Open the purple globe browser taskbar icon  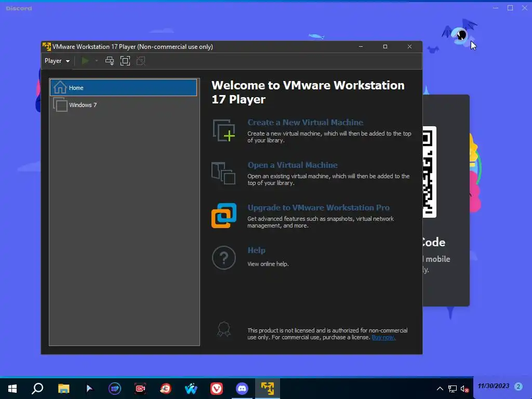[x=115, y=389]
